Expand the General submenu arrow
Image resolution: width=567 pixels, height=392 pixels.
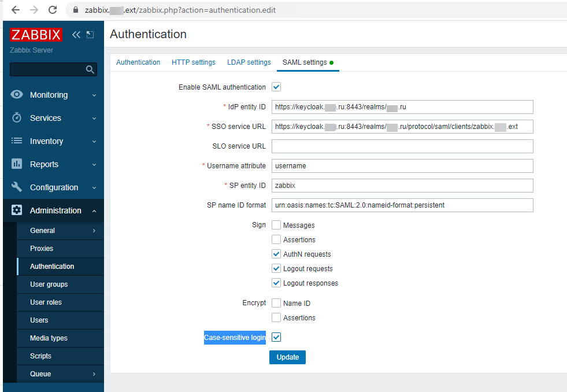pos(94,231)
